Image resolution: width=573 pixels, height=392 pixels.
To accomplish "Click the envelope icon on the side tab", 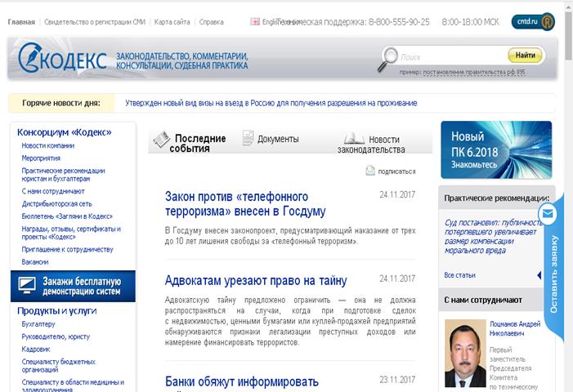I will (x=548, y=216).
